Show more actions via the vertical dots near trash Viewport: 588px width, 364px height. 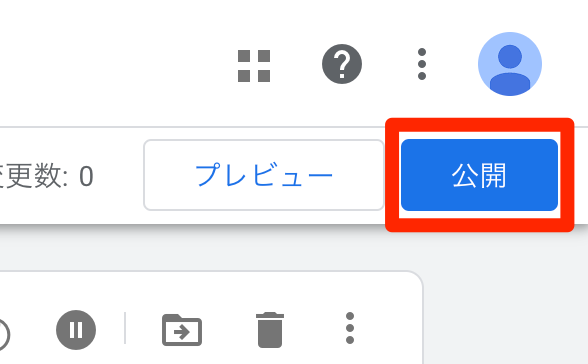pos(350,328)
